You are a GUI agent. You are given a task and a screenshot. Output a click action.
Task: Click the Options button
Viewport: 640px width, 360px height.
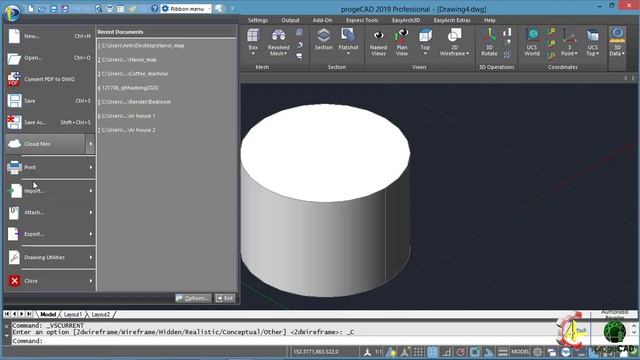[x=193, y=298]
